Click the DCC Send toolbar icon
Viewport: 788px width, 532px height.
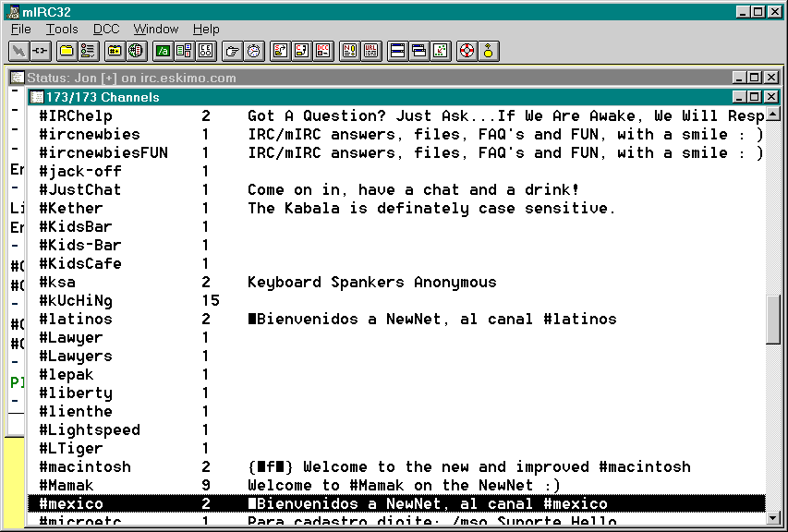[281, 51]
